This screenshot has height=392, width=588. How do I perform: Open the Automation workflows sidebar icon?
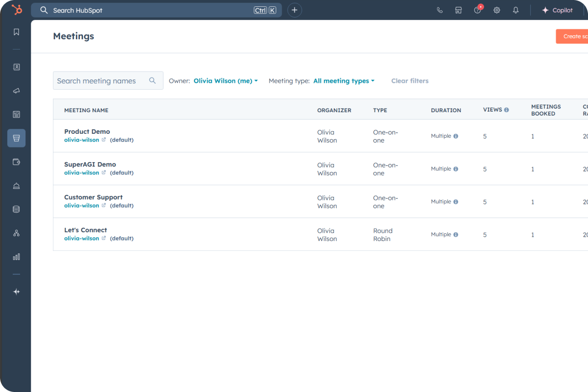(16, 233)
